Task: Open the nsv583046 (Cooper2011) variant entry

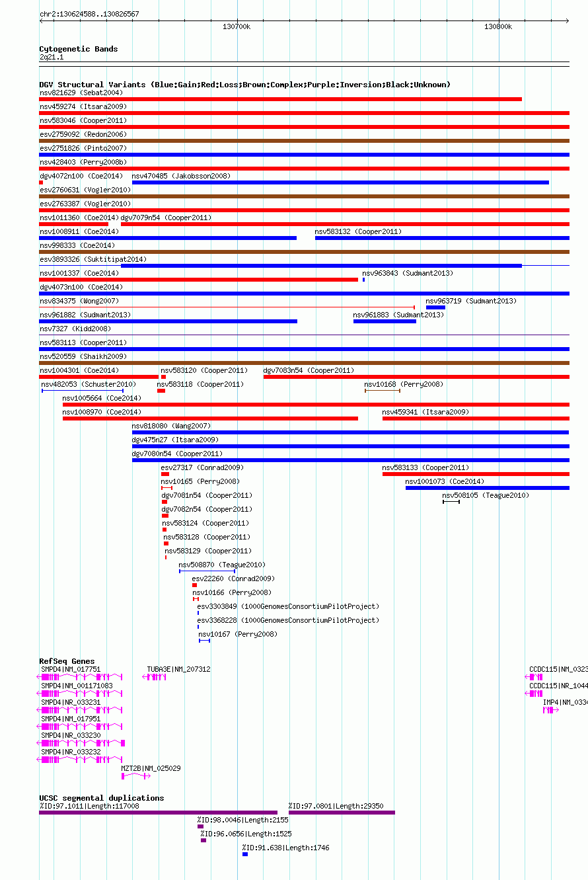Action: [83, 120]
